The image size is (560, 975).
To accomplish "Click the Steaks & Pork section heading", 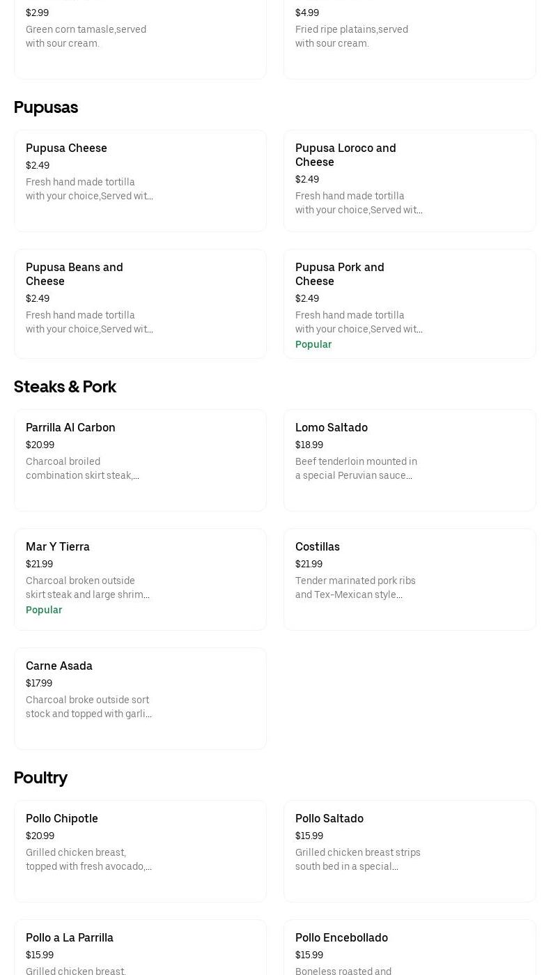I will tap(65, 387).
